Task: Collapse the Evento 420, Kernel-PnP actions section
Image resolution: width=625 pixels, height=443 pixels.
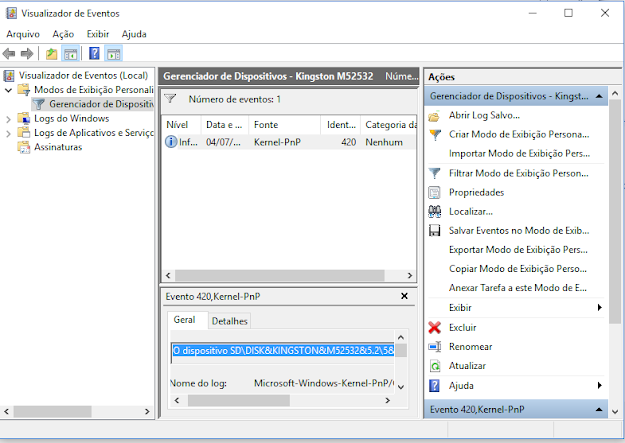Action: coord(599,410)
